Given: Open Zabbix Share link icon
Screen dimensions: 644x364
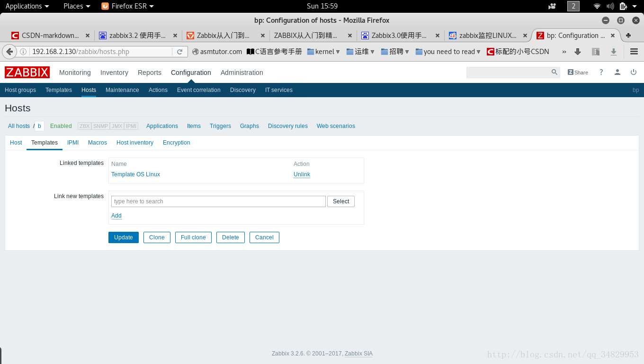Looking at the screenshot, I should coord(578,72).
